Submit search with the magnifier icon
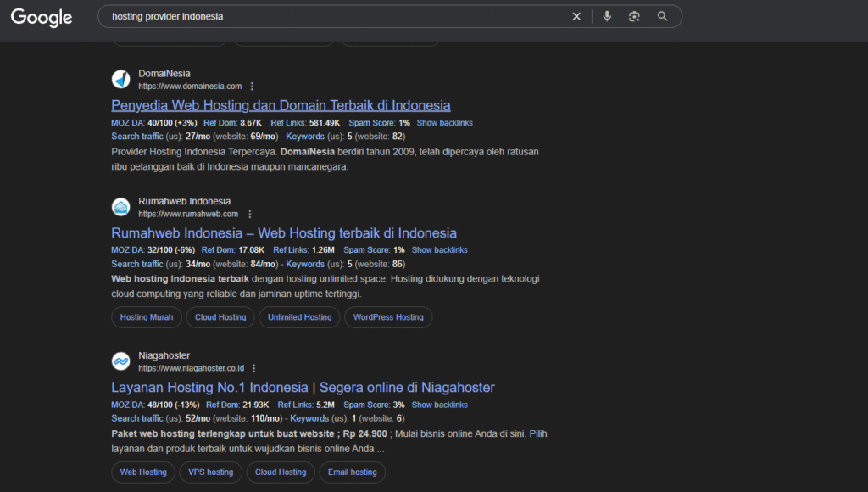This screenshot has width=868, height=492. [662, 17]
